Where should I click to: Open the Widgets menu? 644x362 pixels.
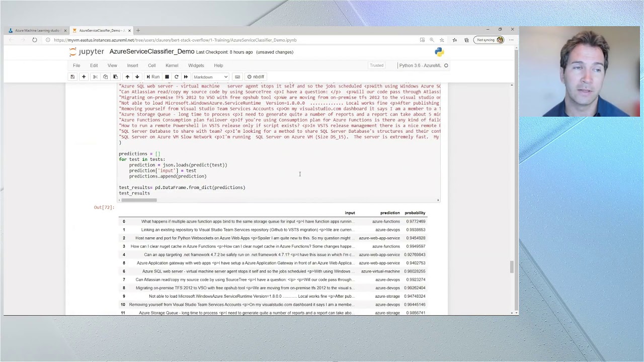pyautogui.click(x=196, y=65)
